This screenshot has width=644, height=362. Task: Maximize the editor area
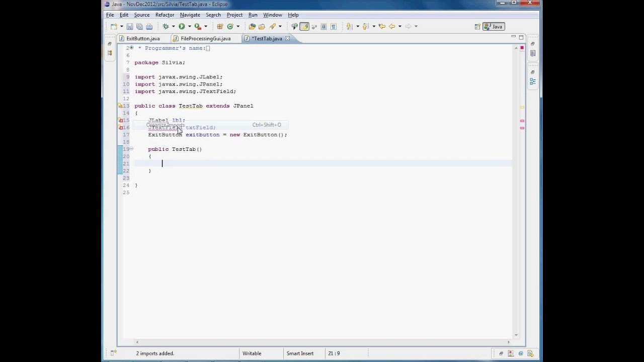pyautogui.click(x=521, y=37)
